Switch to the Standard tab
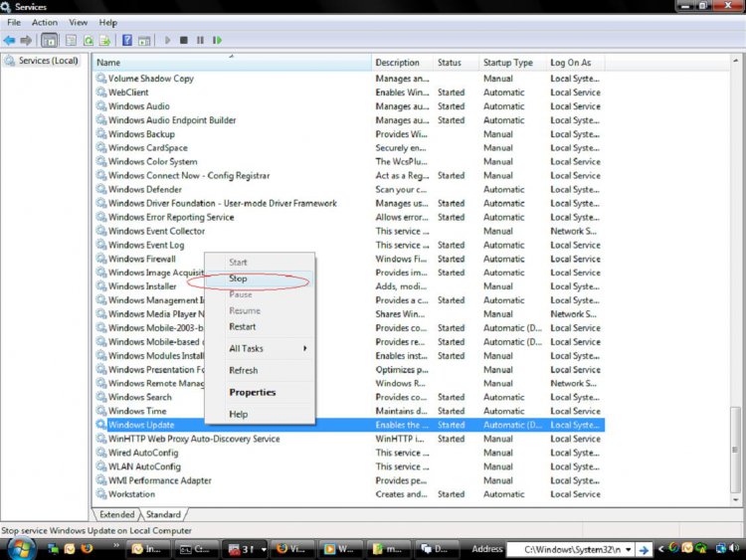Viewport: 746px width, 560px height. 163,514
